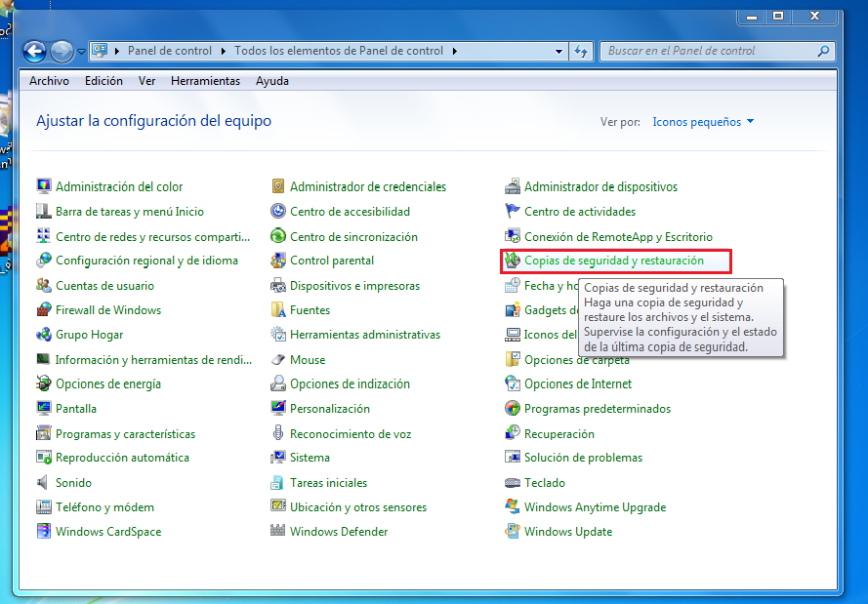868x604 pixels.
Task: Click the search magnifier icon
Action: coord(823,51)
